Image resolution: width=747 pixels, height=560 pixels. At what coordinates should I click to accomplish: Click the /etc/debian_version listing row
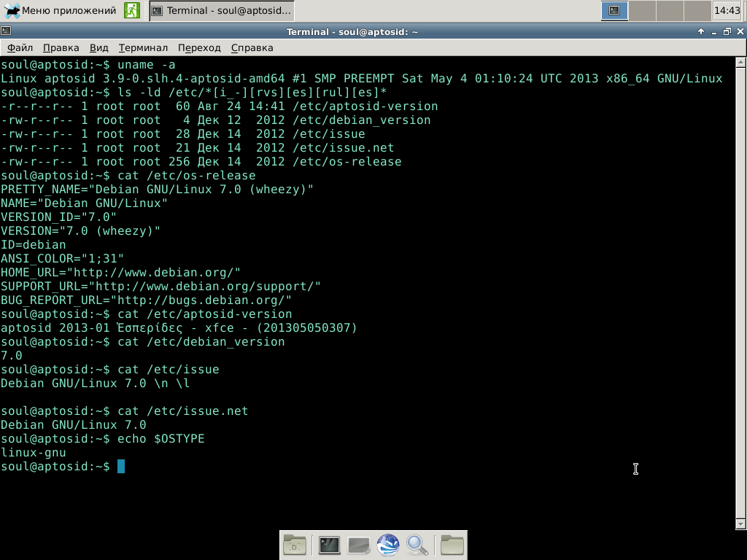coord(215,120)
